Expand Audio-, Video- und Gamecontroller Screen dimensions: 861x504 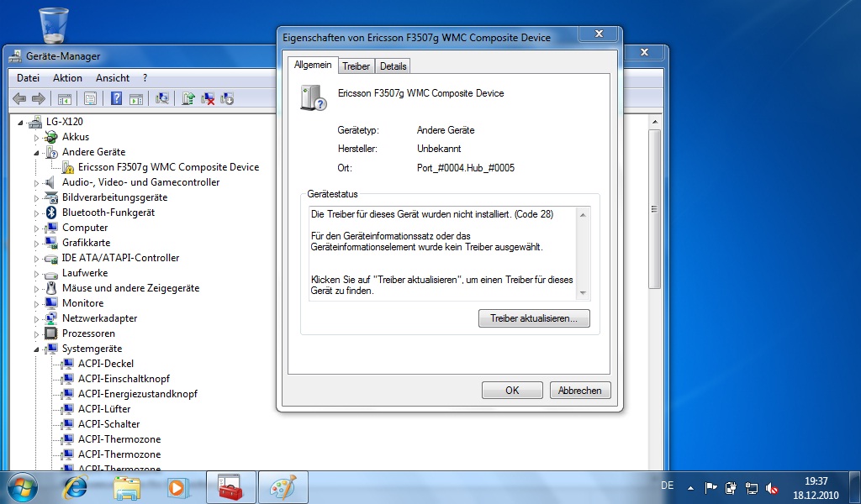37,182
